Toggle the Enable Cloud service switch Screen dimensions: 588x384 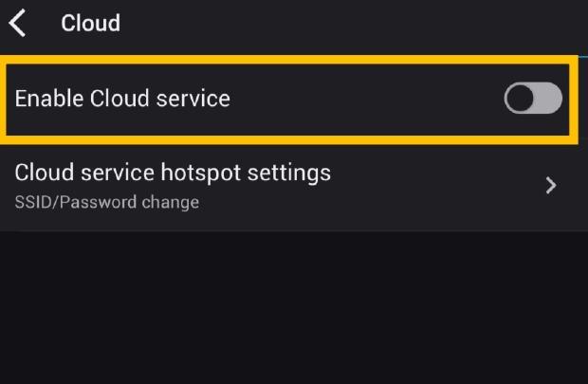click(533, 98)
